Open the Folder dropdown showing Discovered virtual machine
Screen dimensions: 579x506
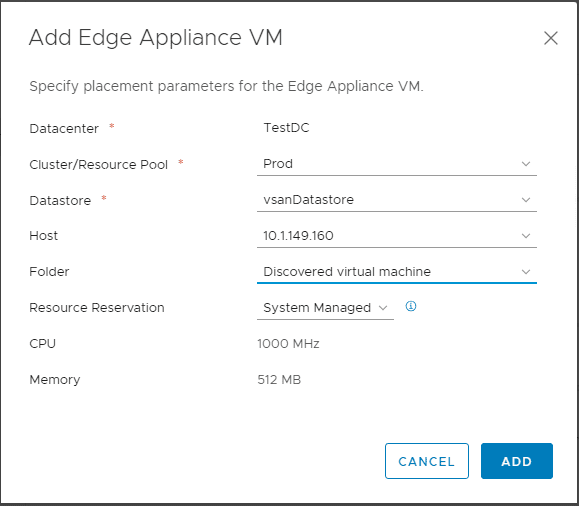pos(397,272)
